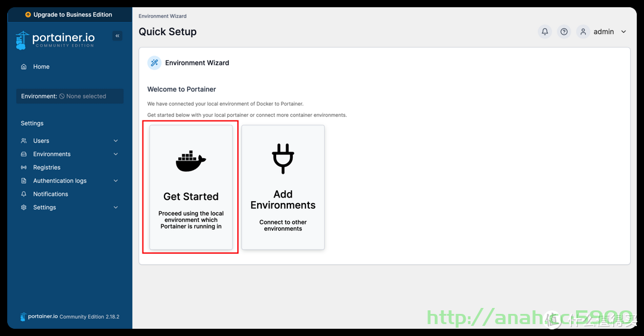Click the text about connected local Docker environment

click(225, 104)
